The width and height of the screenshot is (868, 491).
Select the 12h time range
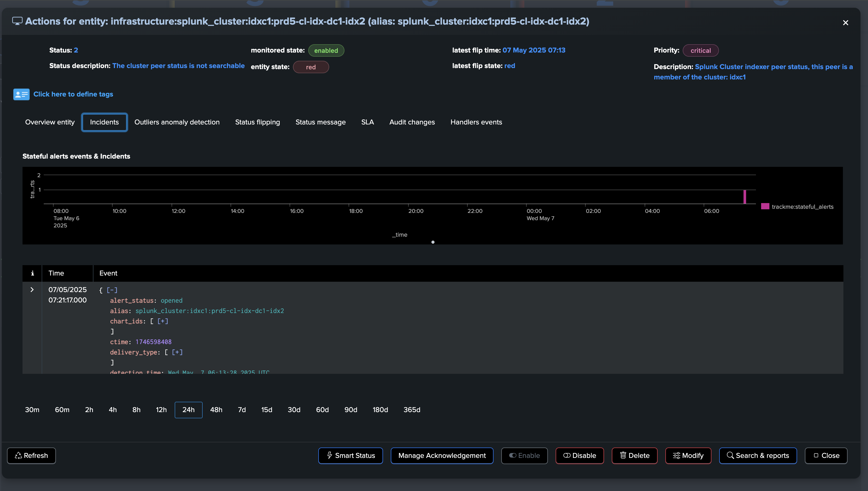click(x=161, y=410)
